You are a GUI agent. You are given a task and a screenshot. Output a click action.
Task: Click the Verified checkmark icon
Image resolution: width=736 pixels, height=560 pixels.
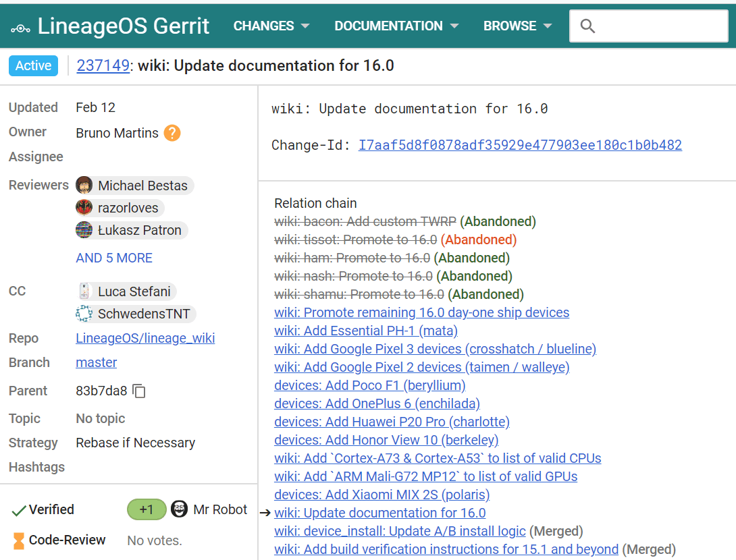(18, 510)
